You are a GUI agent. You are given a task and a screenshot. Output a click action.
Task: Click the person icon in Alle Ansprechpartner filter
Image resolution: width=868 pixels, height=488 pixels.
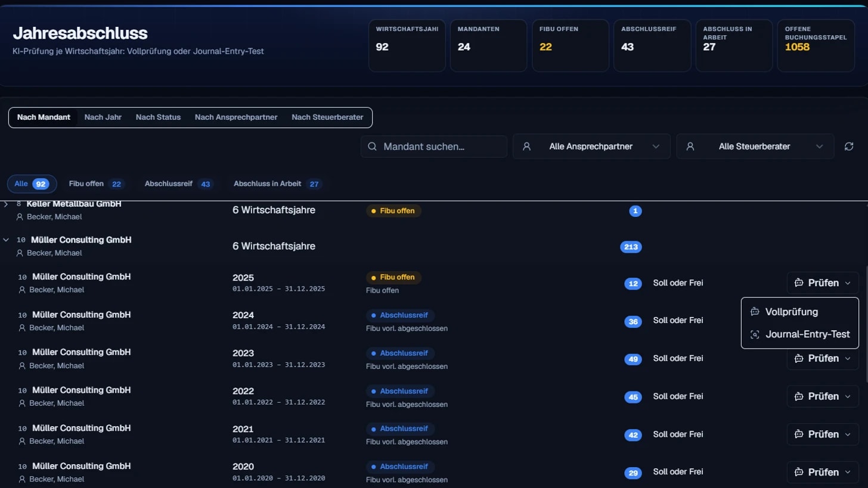[526, 147]
